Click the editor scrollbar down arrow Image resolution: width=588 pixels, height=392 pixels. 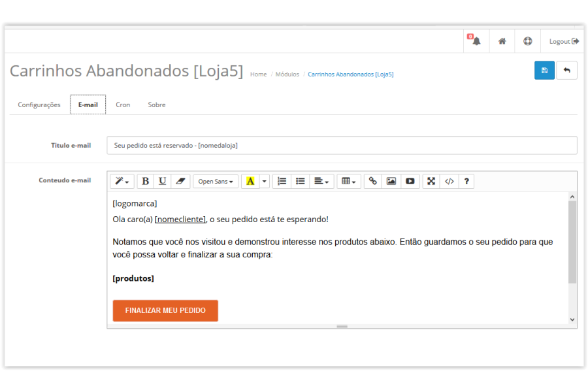point(572,319)
